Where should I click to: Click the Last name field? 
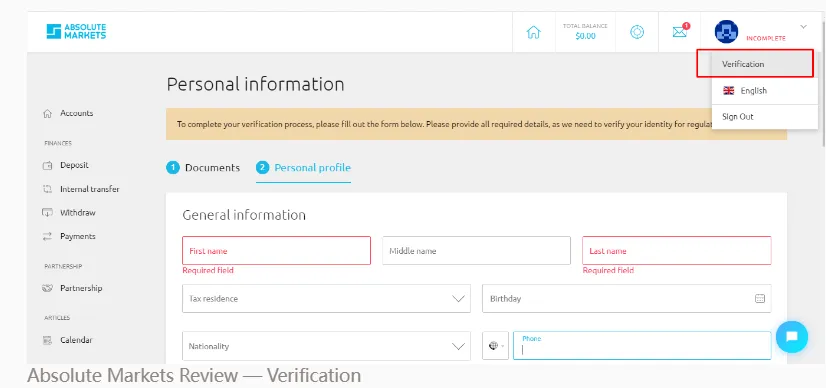(x=676, y=251)
